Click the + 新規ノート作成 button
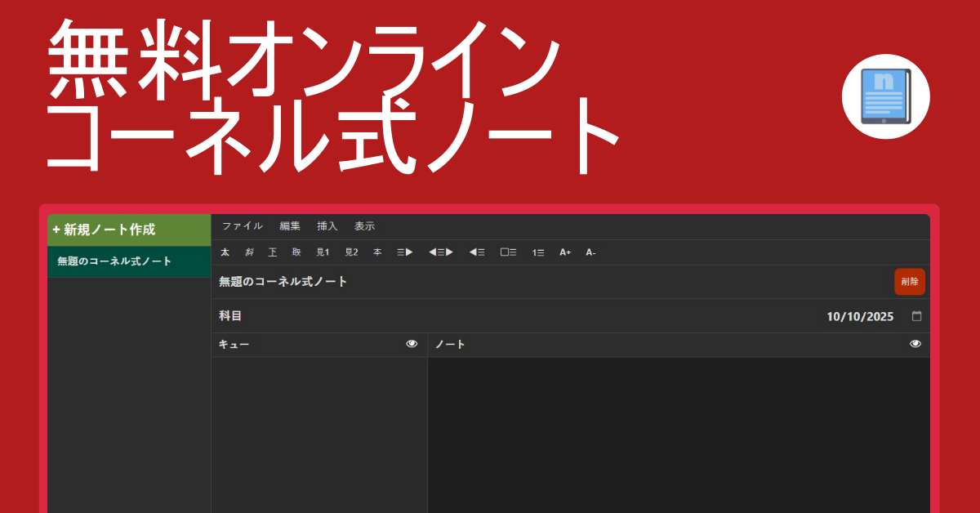Viewport: 980px width, 513px height. point(129,230)
